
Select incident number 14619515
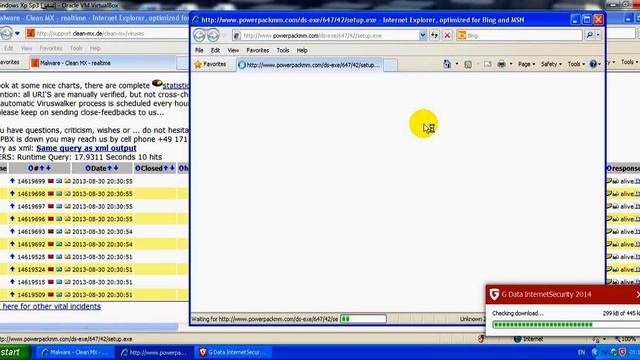click(31, 282)
